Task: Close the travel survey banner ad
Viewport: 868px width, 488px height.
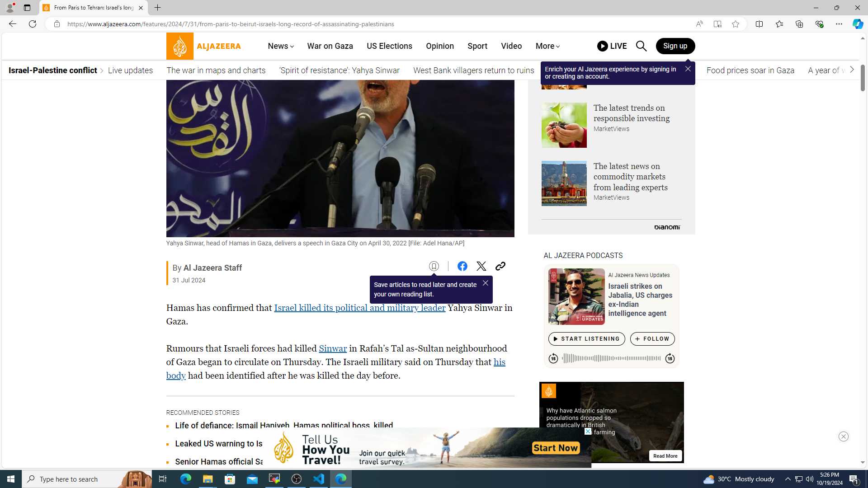Action: [x=588, y=432]
